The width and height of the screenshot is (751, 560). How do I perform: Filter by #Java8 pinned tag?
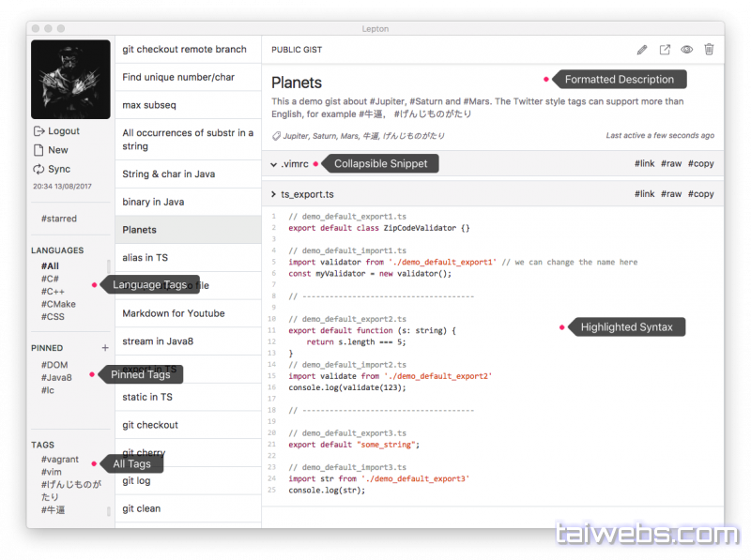pyautogui.click(x=56, y=377)
